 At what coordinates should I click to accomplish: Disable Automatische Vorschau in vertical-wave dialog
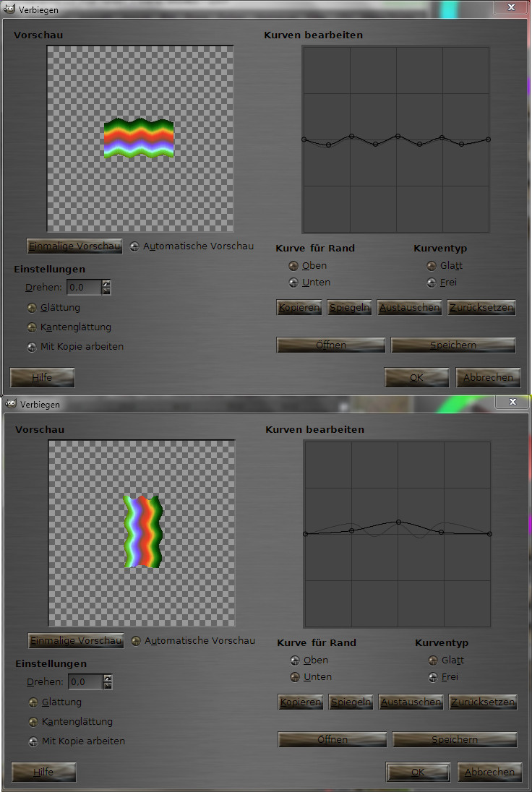[x=136, y=641]
